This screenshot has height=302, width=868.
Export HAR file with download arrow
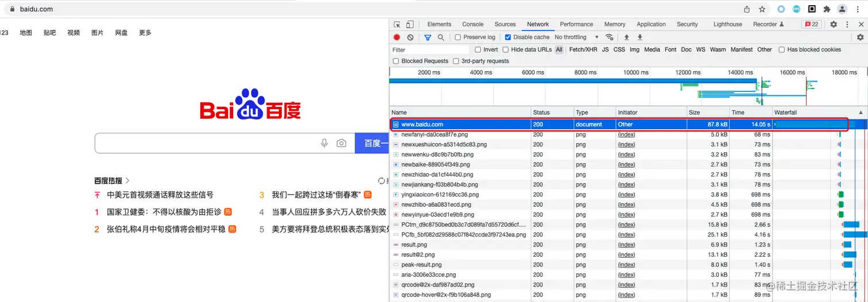click(640, 37)
